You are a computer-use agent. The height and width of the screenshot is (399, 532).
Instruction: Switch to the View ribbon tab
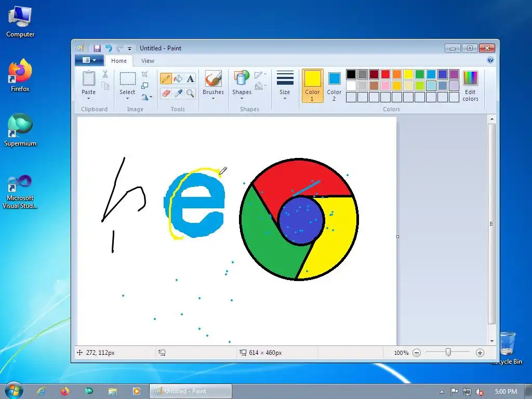(148, 61)
